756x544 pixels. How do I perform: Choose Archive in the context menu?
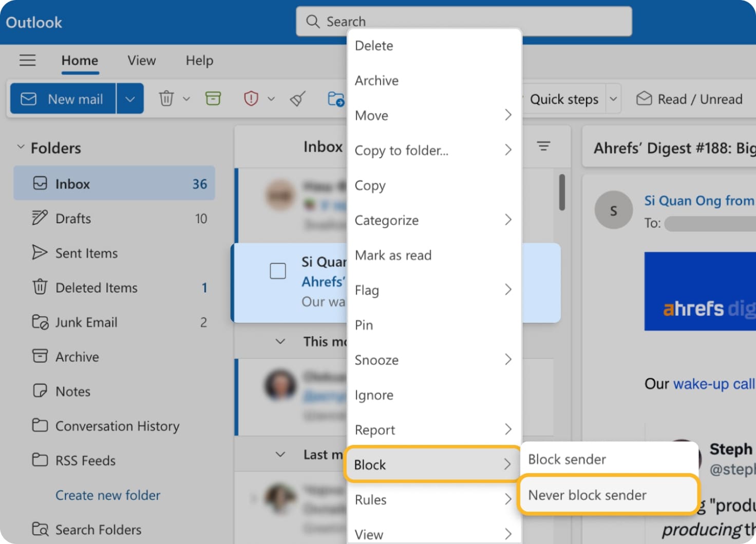click(434, 81)
